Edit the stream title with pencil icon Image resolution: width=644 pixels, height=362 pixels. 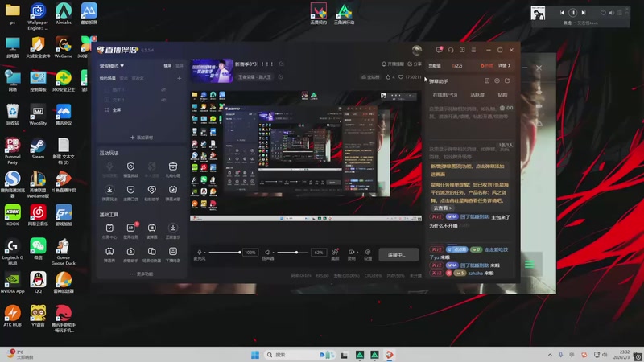pos(281,64)
